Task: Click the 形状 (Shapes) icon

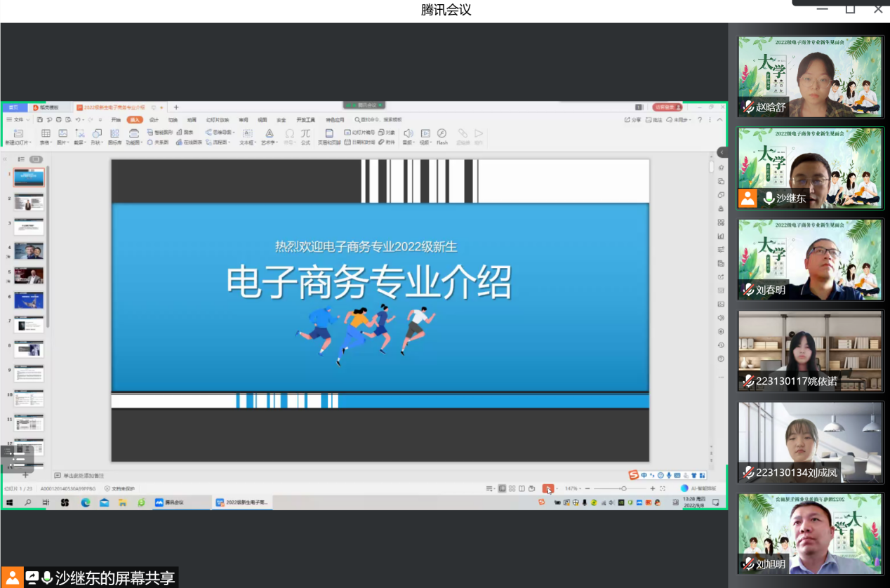Action: tap(97, 133)
